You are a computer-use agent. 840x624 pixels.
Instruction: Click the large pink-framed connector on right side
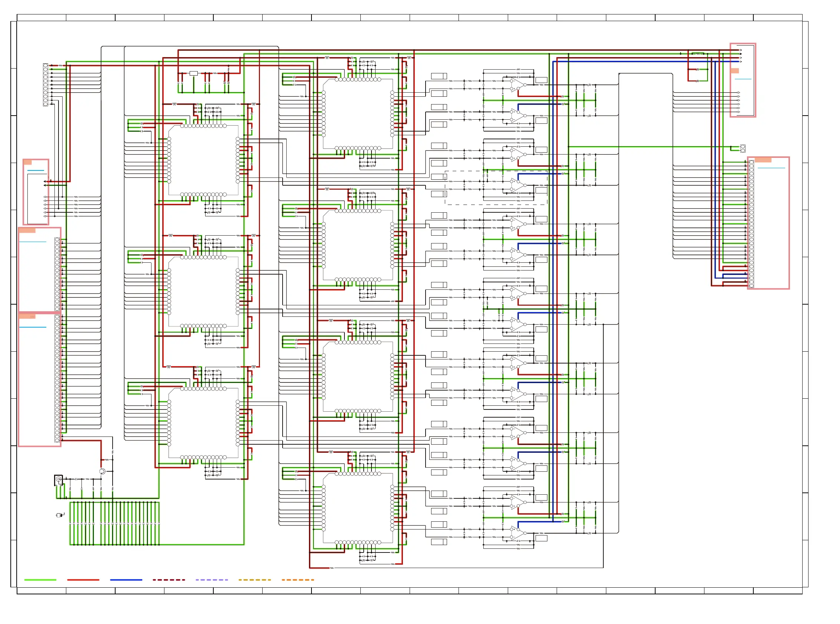pyautogui.click(x=768, y=223)
